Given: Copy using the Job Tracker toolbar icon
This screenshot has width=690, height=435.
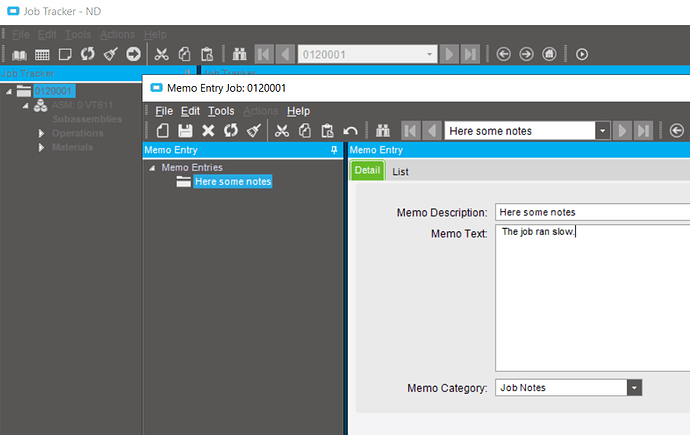Looking at the screenshot, I should click(x=184, y=54).
